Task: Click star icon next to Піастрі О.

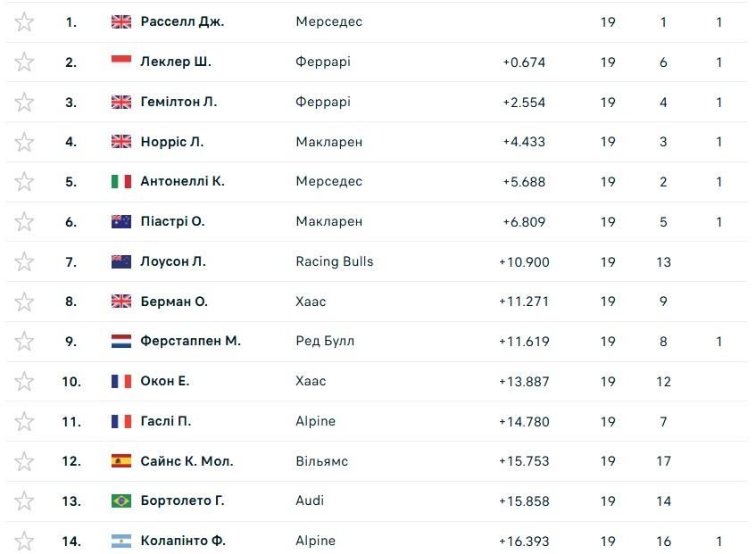Action: 24,222
